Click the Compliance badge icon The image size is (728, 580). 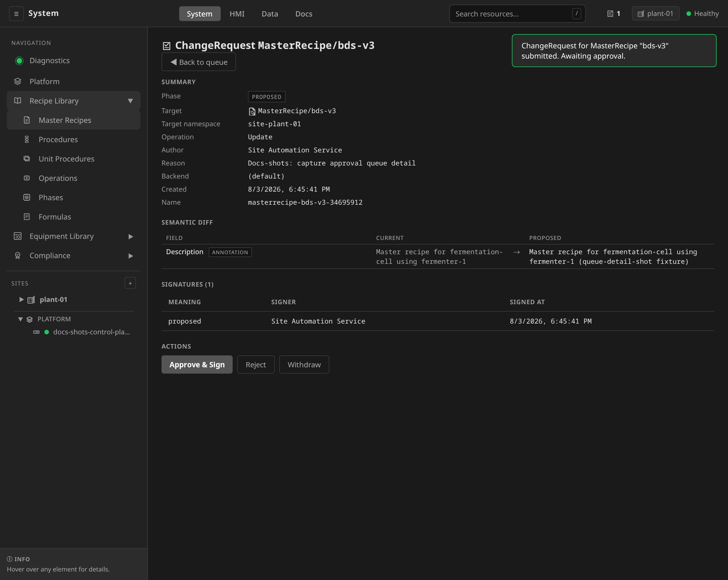tap(18, 256)
